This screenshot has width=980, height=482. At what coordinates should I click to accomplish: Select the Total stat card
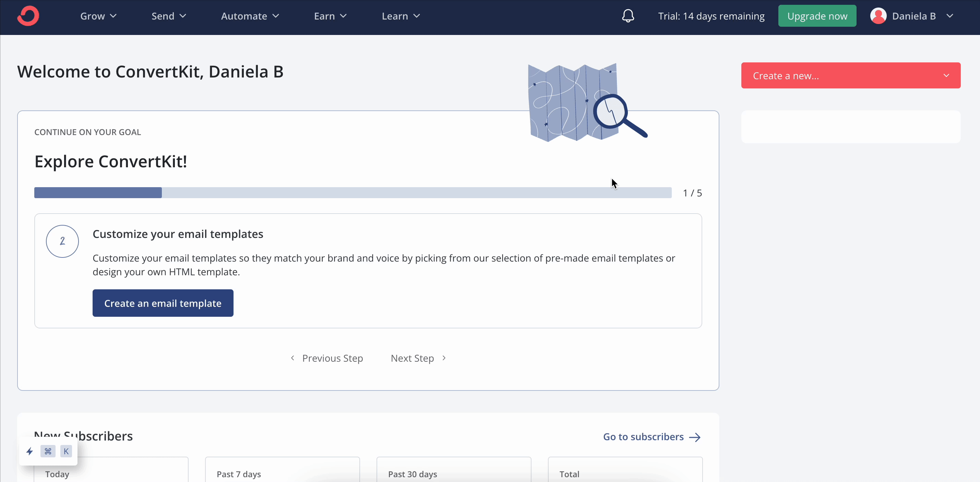pos(625,469)
